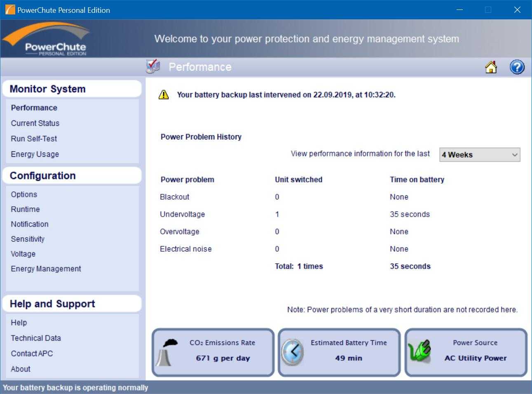Click the CO2 emissions smokestack icon
This screenshot has width=532, height=394.
167,352
